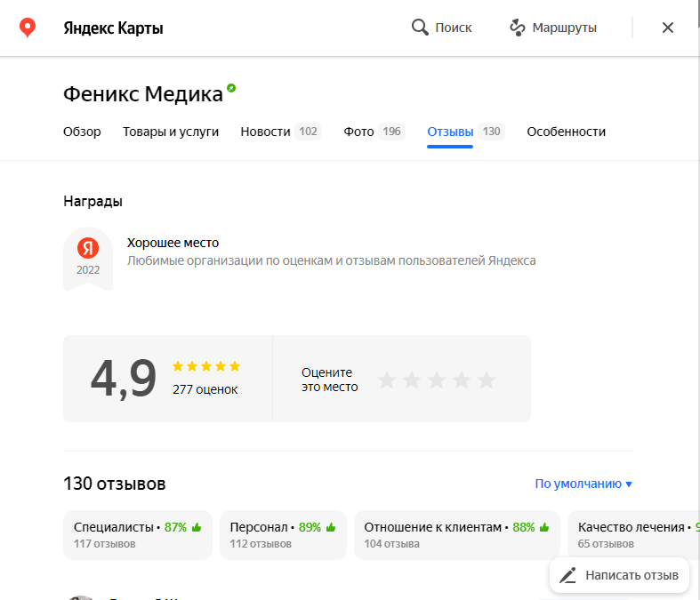700x600 pixels.
Task: Filter reviews by Специалисты
Action: 138,535
